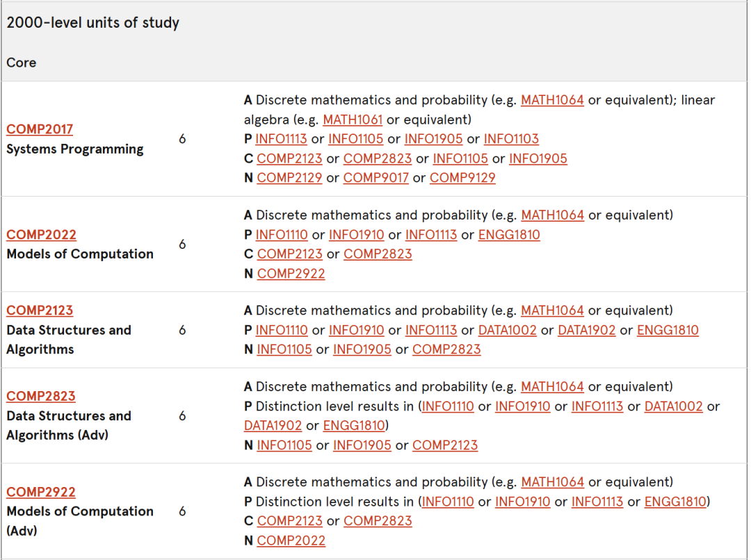Open INFO1113 prerequisite for Systems Programming

[x=281, y=139]
